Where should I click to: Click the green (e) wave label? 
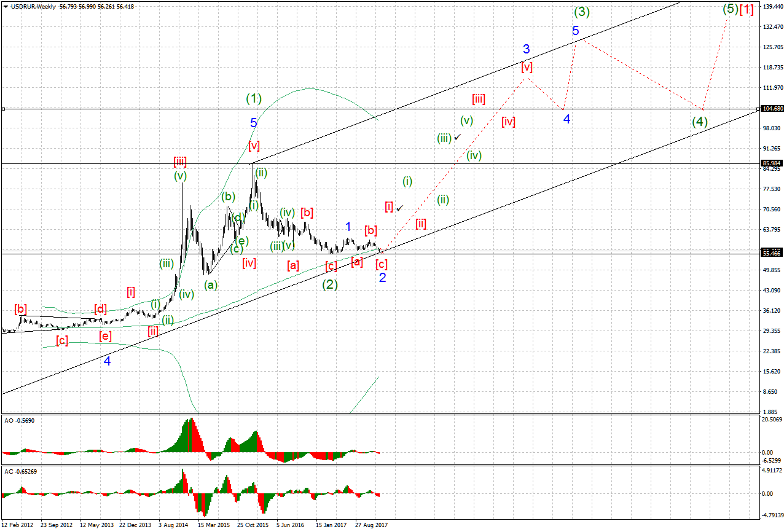tap(241, 240)
